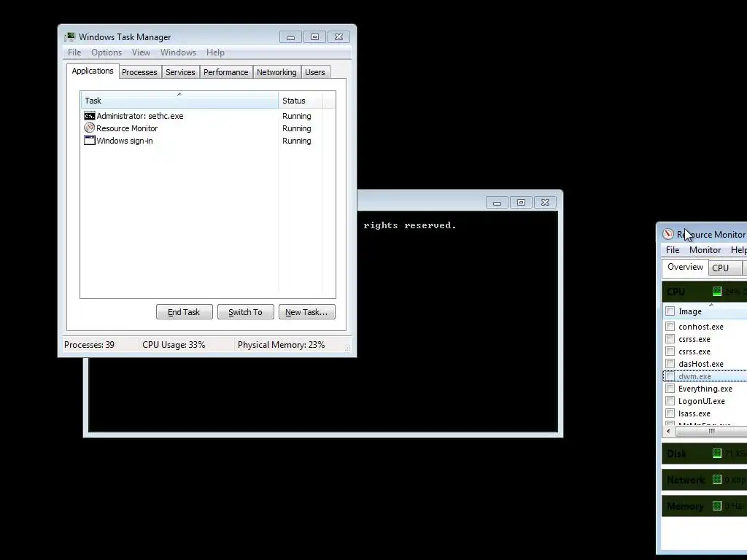Screen dimensions: 747x560
Task: Switch to the Performance tab
Action: click(226, 72)
